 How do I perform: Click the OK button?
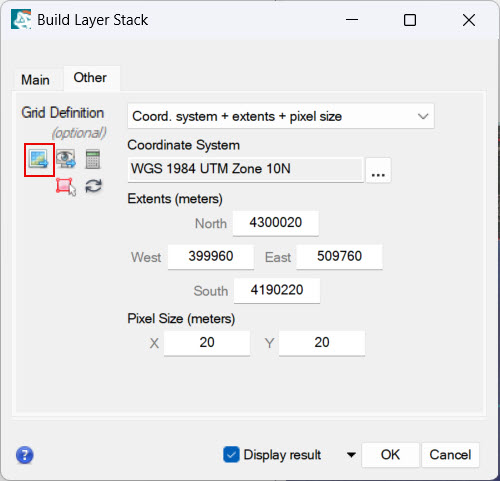[x=390, y=455]
